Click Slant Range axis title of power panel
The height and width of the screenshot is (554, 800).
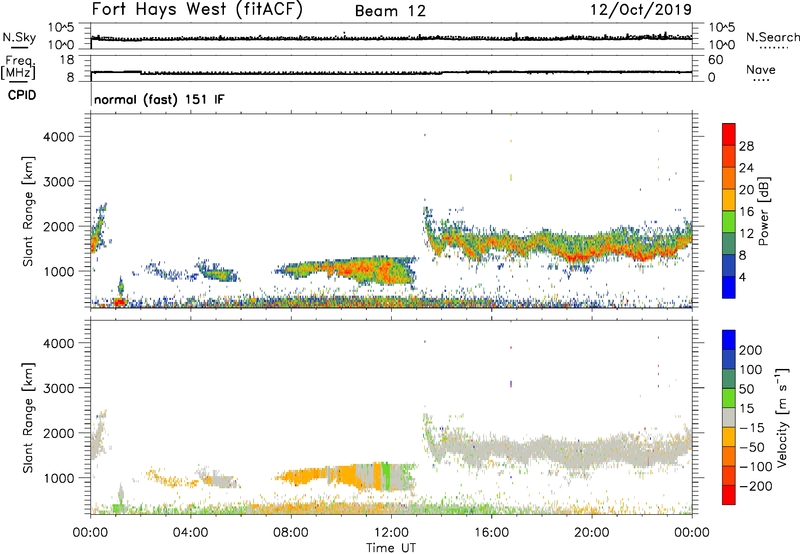pyautogui.click(x=28, y=211)
